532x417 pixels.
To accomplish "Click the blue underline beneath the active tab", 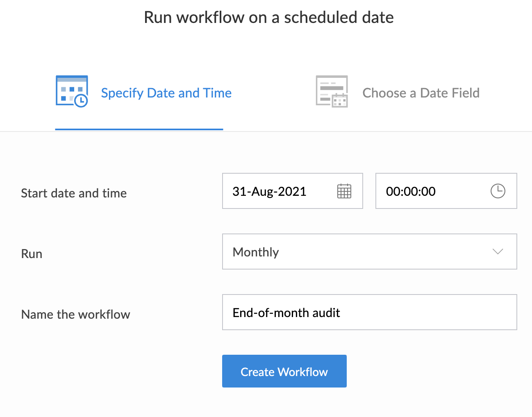I will click(x=139, y=129).
